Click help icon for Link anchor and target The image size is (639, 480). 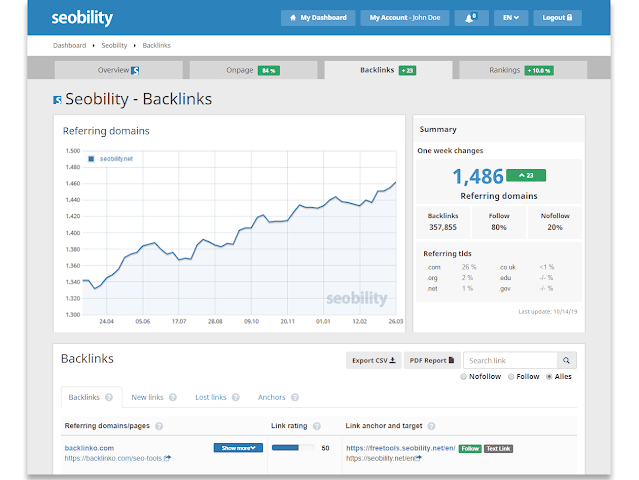431,426
